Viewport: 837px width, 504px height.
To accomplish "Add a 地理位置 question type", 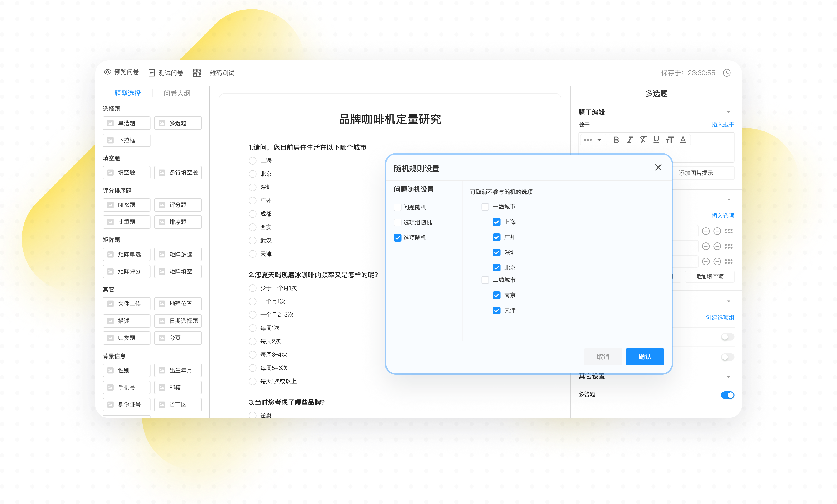I will 178,304.
